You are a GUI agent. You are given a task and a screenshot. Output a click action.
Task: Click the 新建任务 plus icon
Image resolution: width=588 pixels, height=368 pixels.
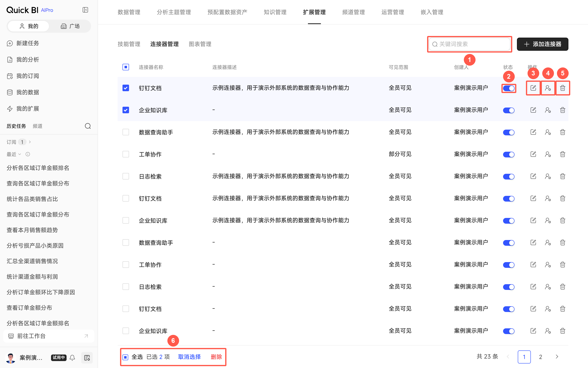[10, 43]
